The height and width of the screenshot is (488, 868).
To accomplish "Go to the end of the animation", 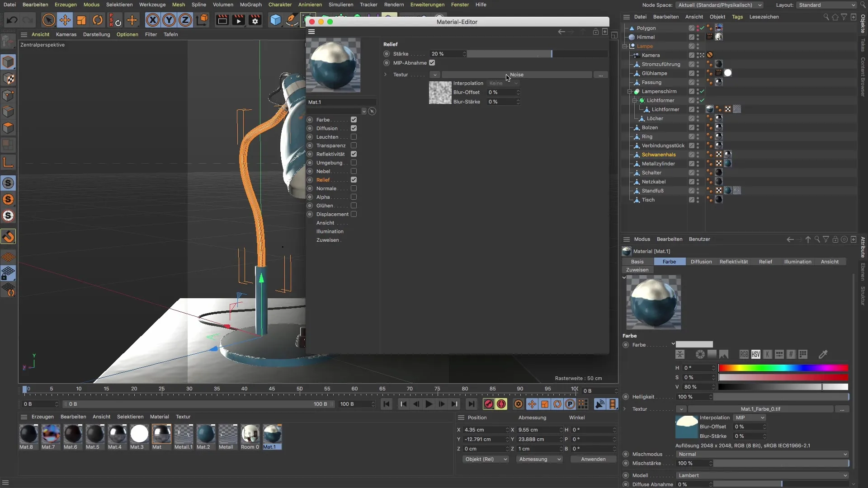I will (471, 404).
